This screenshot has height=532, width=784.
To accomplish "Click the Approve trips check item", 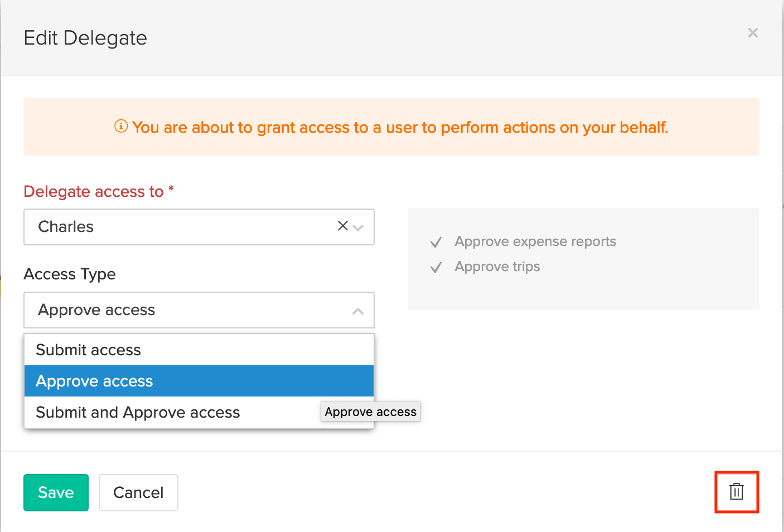I will pyautogui.click(x=497, y=266).
